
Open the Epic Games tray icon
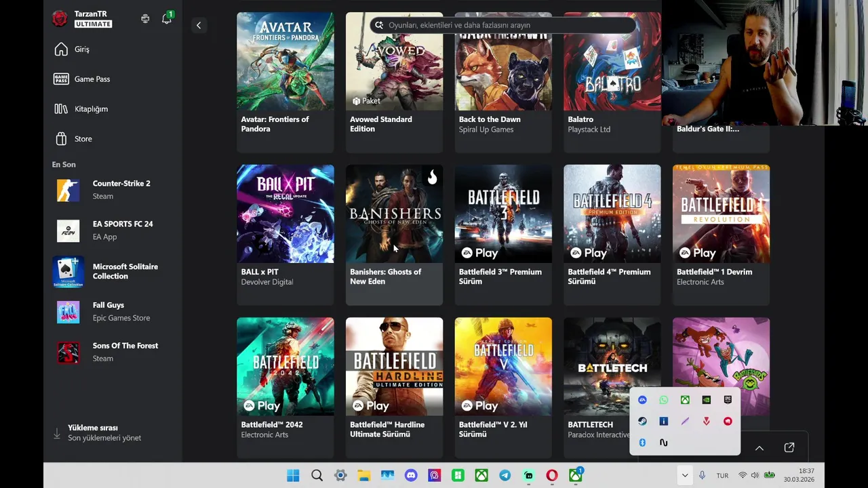(728, 400)
